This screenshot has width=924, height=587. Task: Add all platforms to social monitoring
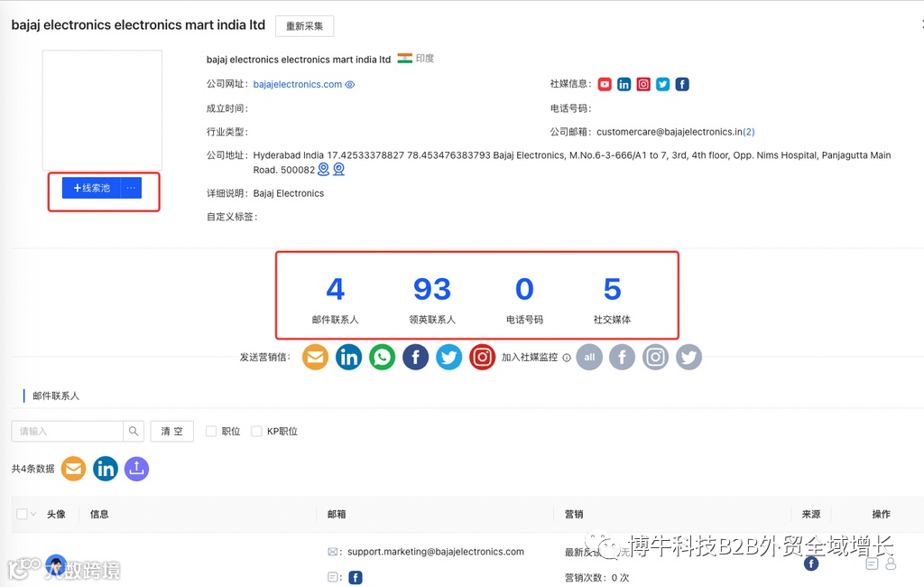589,357
